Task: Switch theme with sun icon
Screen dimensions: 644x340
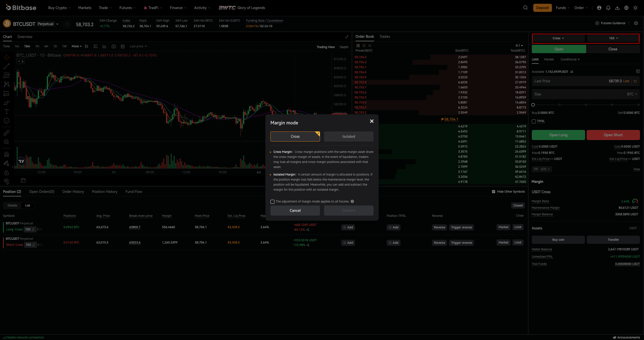Action: click(635, 8)
